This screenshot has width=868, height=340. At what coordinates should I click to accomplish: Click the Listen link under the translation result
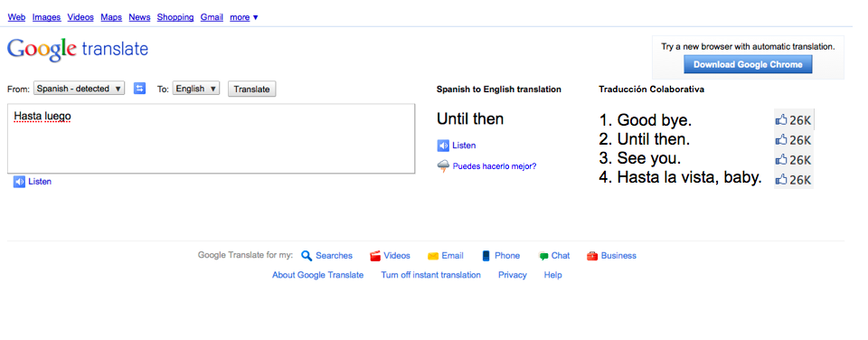[x=464, y=146]
